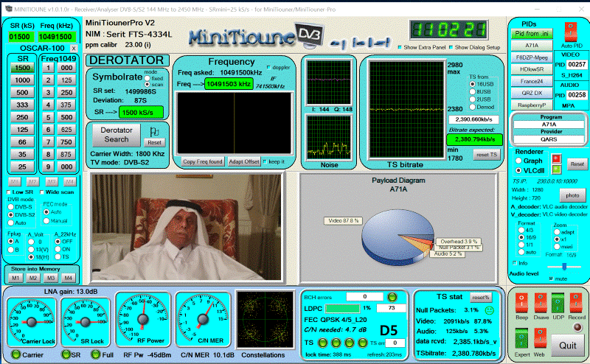Click the reset TS button
The image size is (590, 364).
[x=487, y=155]
